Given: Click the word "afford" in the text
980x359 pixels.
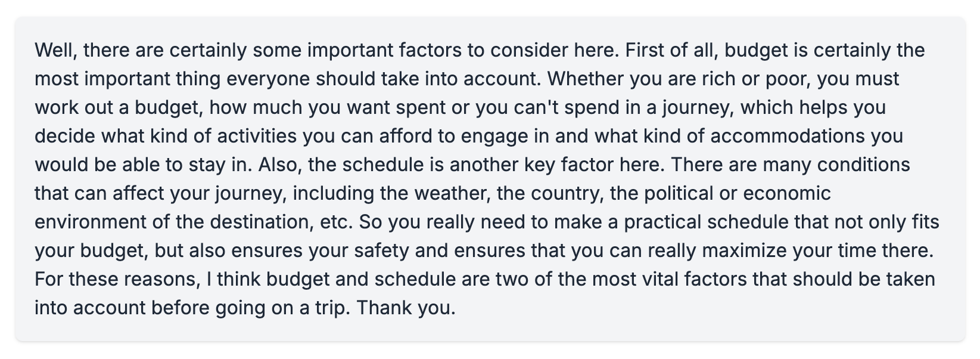Looking at the screenshot, I should [405, 136].
